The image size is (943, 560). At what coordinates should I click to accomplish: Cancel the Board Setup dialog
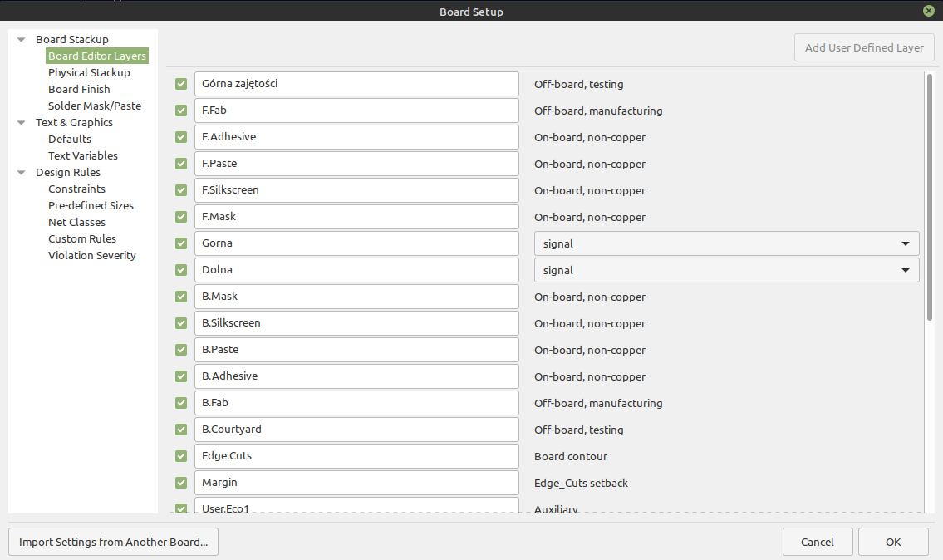[x=817, y=542]
